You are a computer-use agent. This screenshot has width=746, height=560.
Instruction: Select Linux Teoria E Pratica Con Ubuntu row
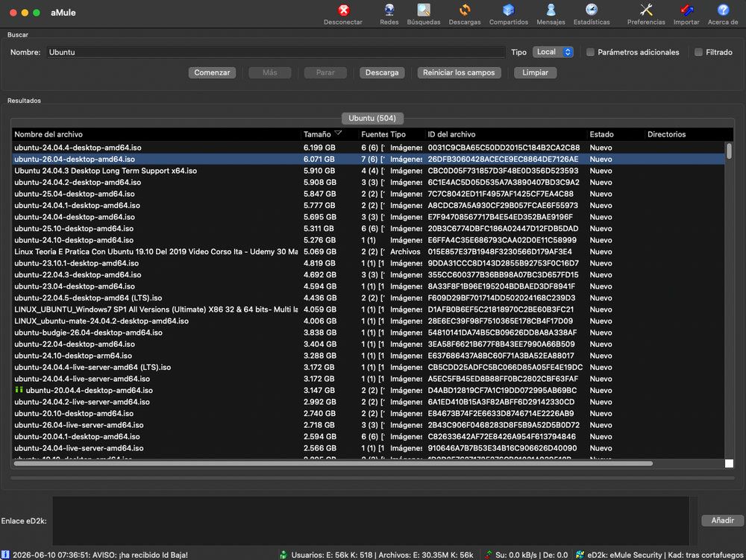click(369, 251)
